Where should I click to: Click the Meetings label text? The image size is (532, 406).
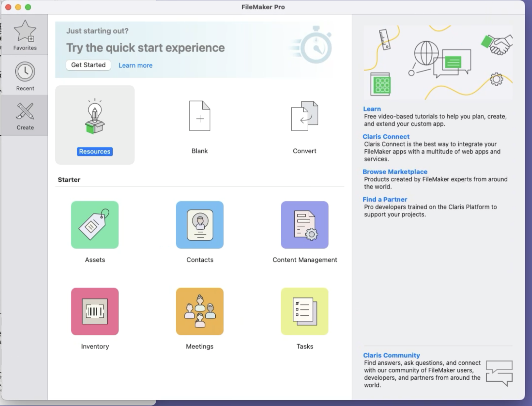200,346
